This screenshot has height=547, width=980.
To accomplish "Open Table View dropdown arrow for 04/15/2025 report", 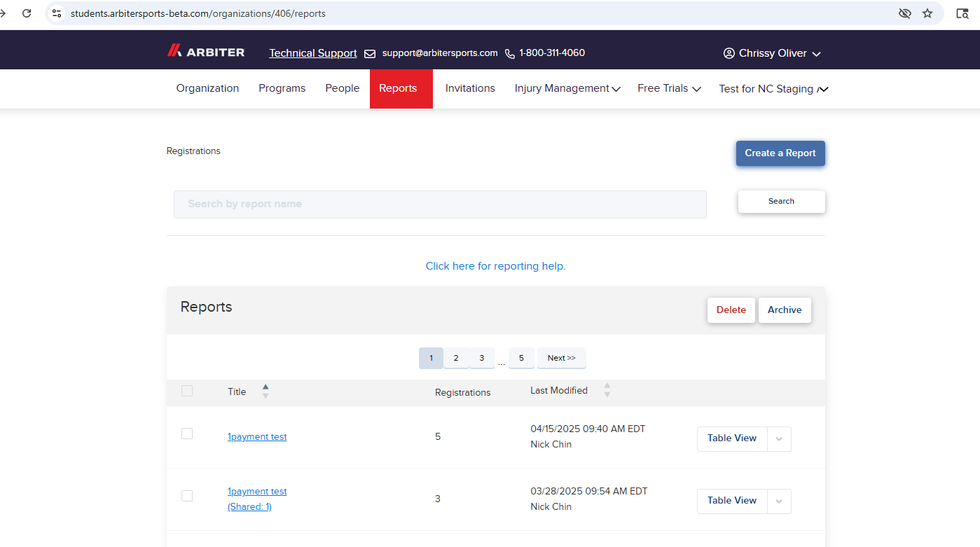I will (780, 439).
